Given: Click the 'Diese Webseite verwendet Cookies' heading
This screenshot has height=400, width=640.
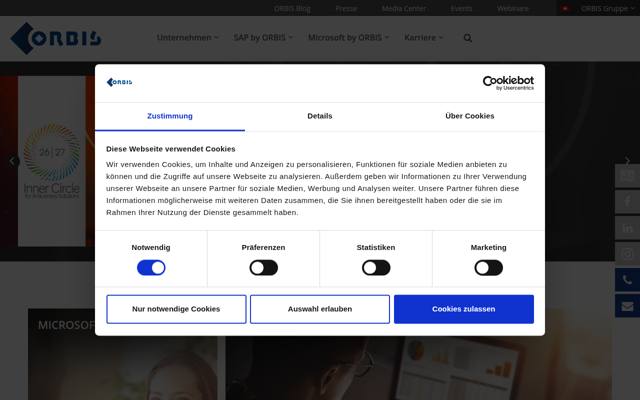Looking at the screenshot, I should coord(171,149).
